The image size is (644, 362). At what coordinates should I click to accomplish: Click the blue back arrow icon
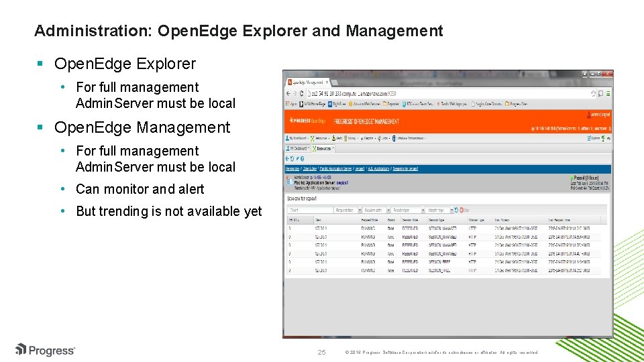pos(288,159)
